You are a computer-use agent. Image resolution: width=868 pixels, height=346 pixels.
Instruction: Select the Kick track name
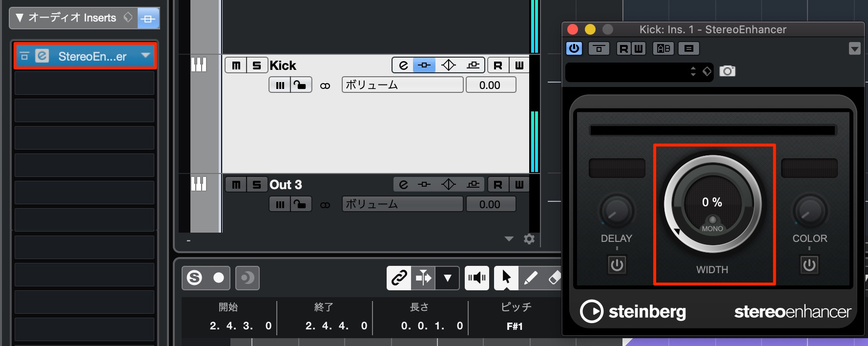pyautogui.click(x=283, y=65)
